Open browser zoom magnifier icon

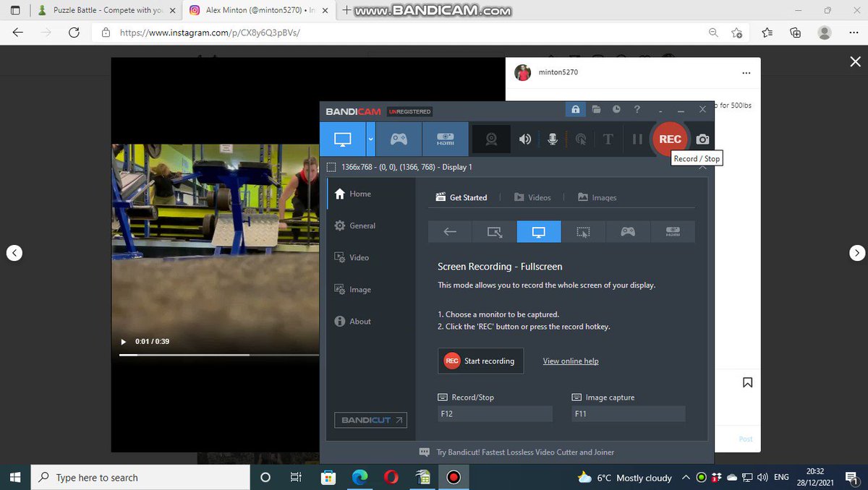coord(713,33)
